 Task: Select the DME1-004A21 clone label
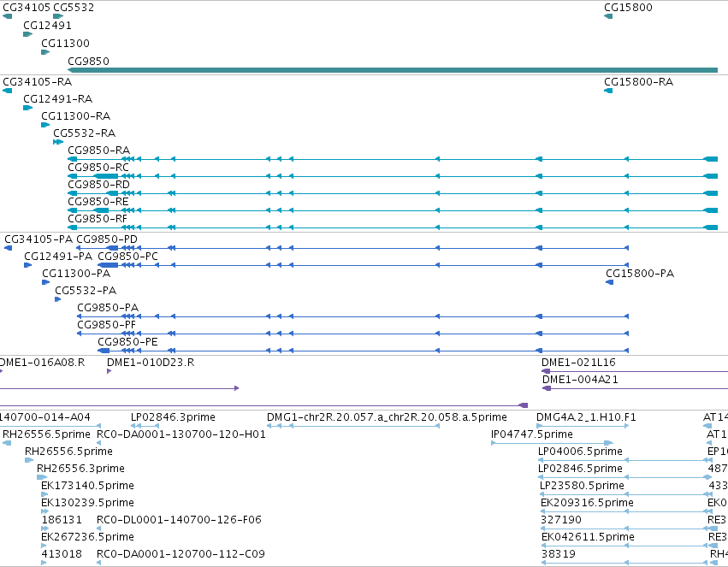[580, 380]
